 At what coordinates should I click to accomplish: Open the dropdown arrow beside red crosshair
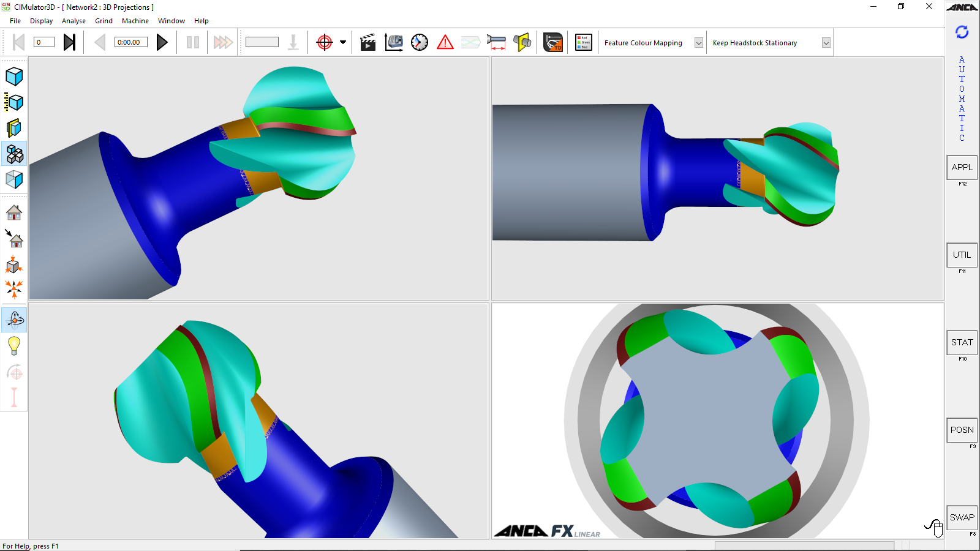pos(343,42)
